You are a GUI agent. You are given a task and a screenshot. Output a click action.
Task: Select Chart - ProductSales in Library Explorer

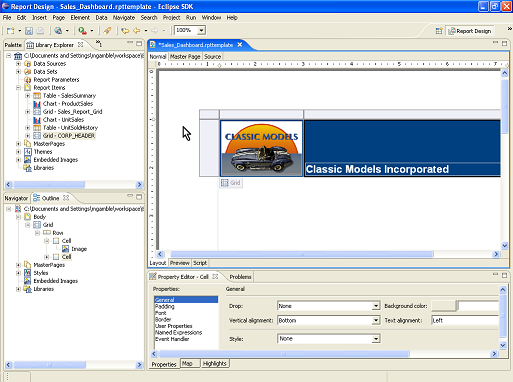pyautogui.click(x=68, y=104)
